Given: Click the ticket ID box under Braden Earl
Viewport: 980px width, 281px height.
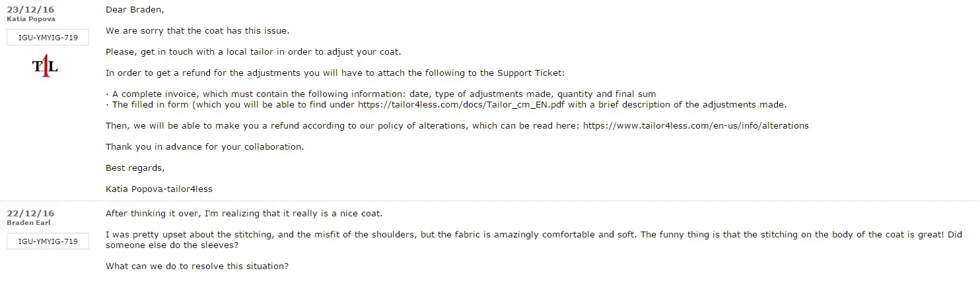Looking at the screenshot, I should tap(48, 241).
